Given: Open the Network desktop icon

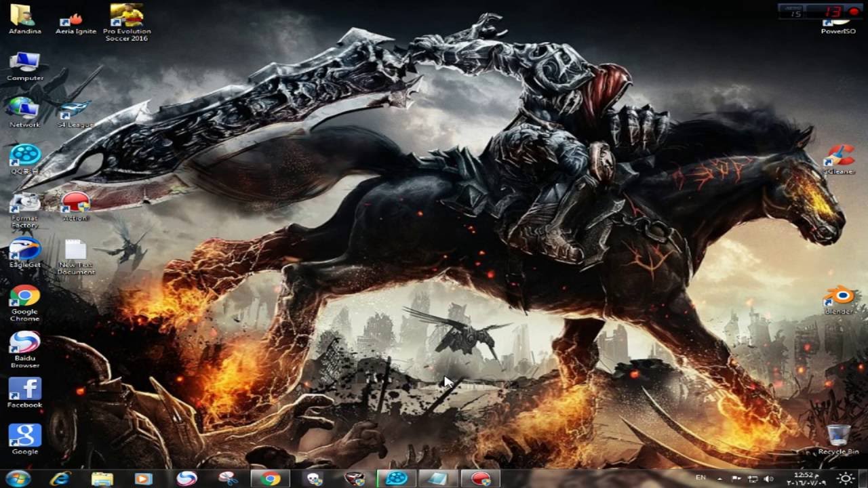Looking at the screenshot, I should point(25,112).
